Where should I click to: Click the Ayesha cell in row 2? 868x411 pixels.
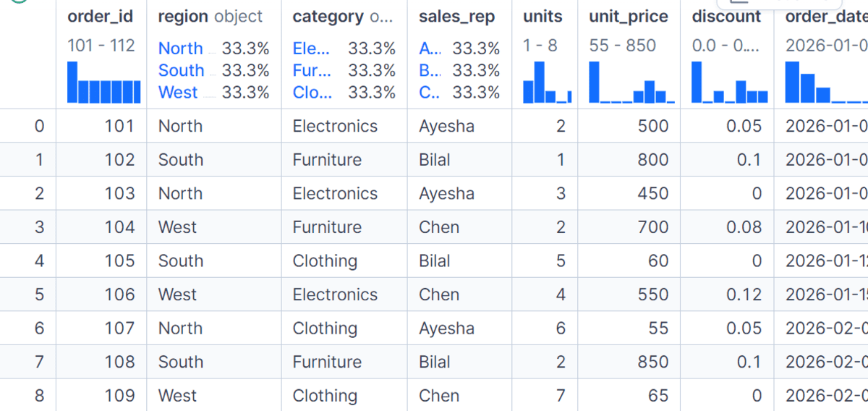[446, 193]
